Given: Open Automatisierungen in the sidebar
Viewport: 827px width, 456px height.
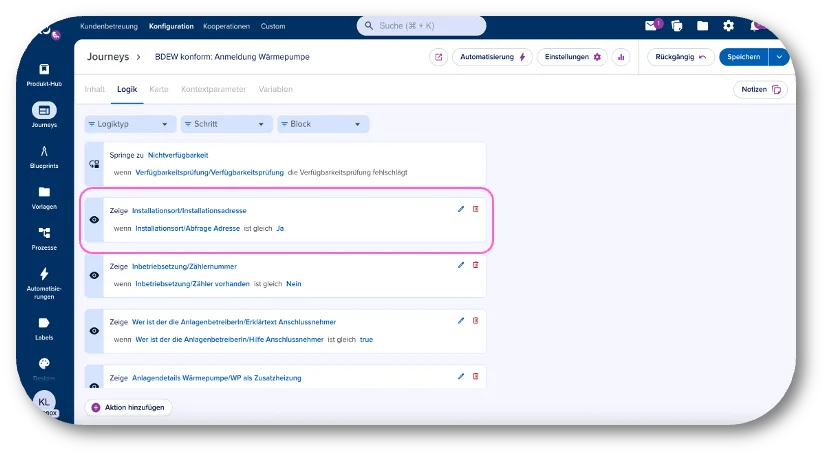Looking at the screenshot, I should tap(44, 284).
